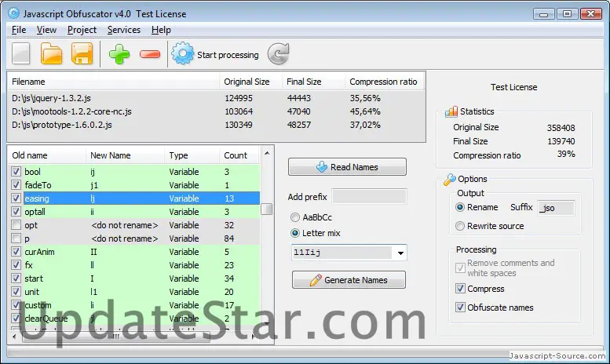Image resolution: width=610 pixels, height=364 pixels.
Task: Sort names by Type column header
Action: click(x=192, y=155)
